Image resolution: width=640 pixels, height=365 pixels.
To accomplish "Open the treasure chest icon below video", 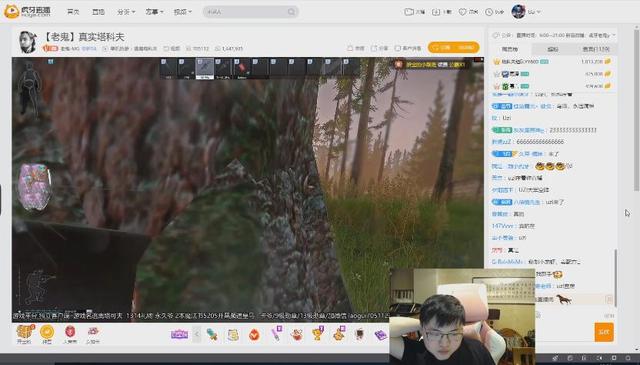I will point(24,333).
